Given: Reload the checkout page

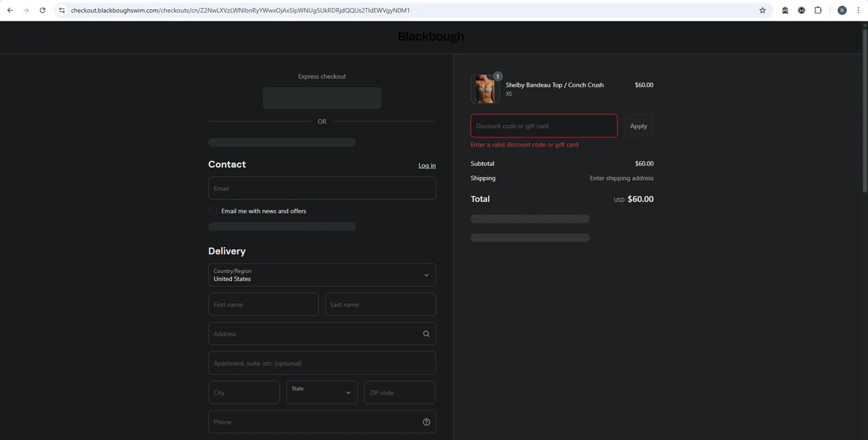Looking at the screenshot, I should [42, 10].
